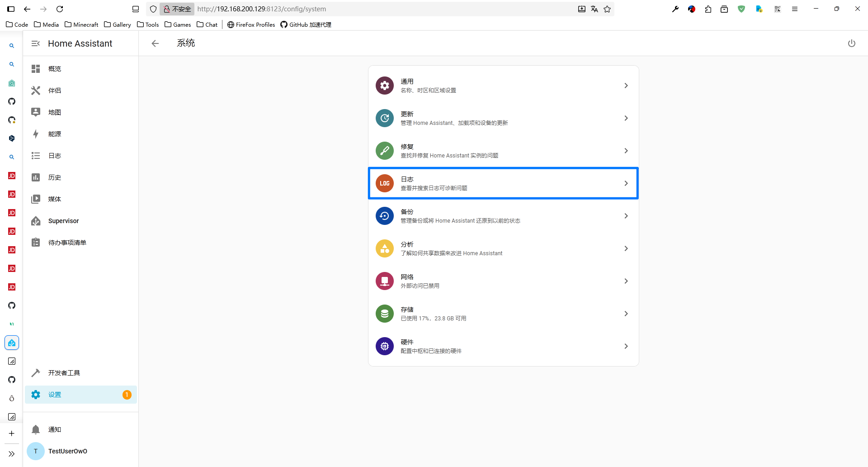Click the 修复 repair wrench icon
868x467 pixels.
pyautogui.click(x=384, y=151)
